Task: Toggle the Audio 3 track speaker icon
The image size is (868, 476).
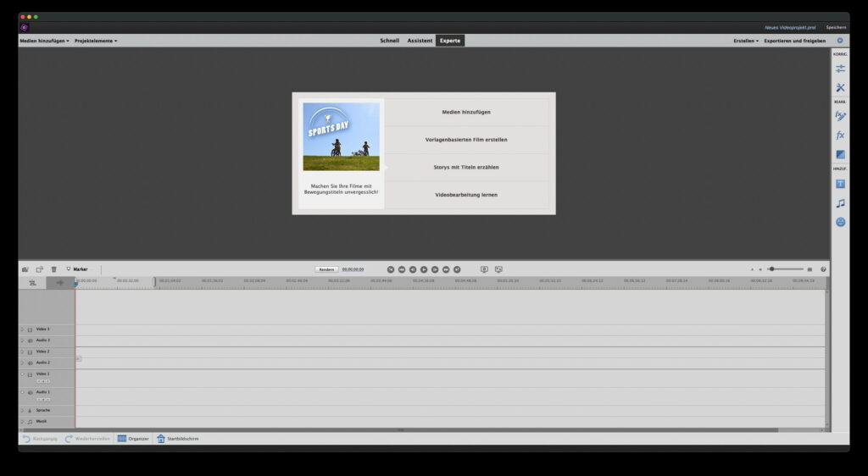Action: tap(30, 340)
